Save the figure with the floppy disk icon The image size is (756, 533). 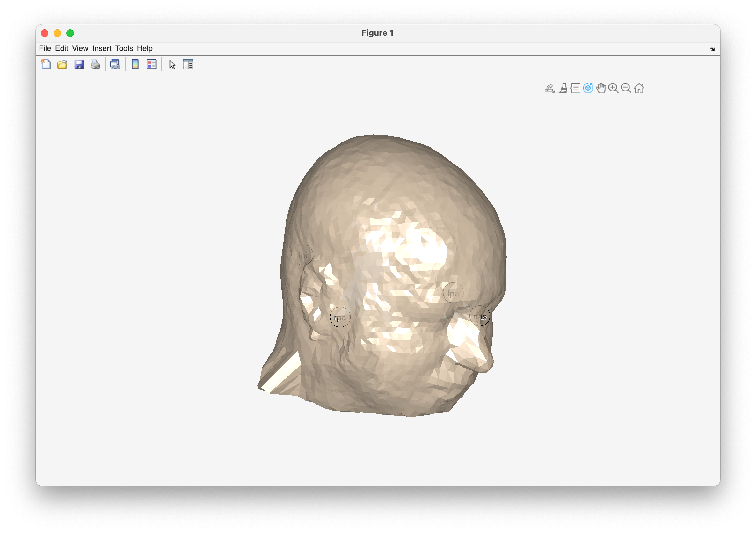(x=79, y=64)
